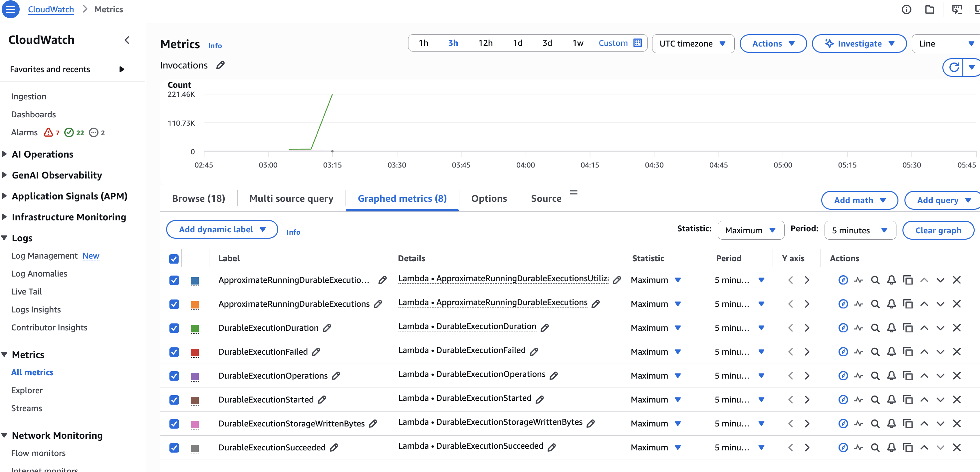Viewport: 980px width, 472px height.
Task: Duplicate the DurableExecutionOperations metric row
Action: pos(908,376)
